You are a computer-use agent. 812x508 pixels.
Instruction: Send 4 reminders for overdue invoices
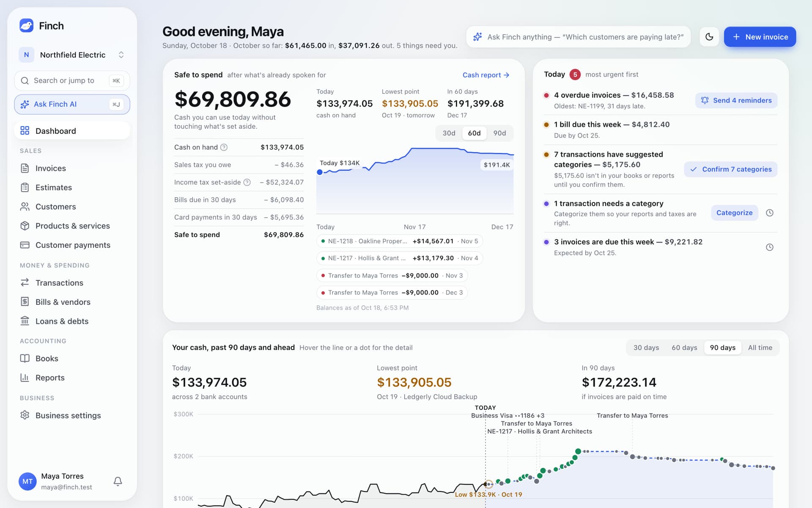tap(736, 100)
